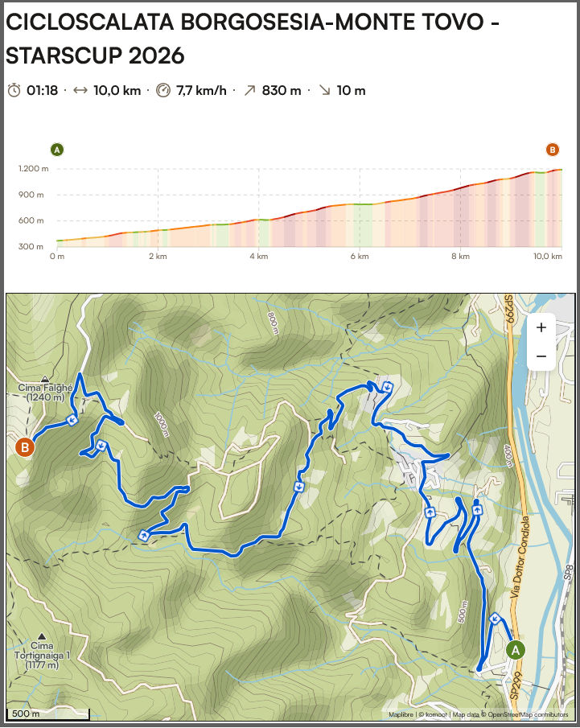Click the route direction arrow below Cima Falghé

click(x=72, y=420)
